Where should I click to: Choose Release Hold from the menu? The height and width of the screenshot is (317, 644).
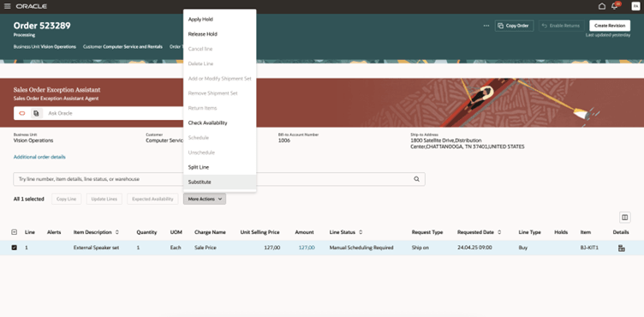[220, 34]
